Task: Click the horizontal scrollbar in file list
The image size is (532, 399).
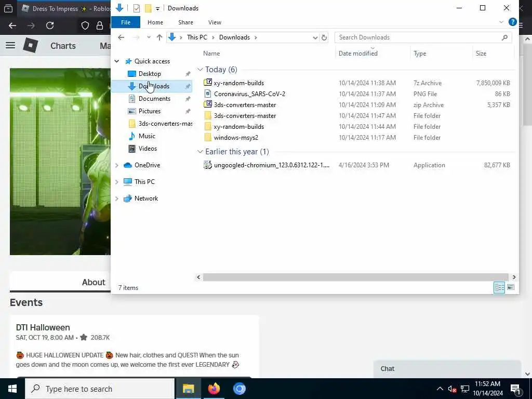Action: (x=355, y=277)
